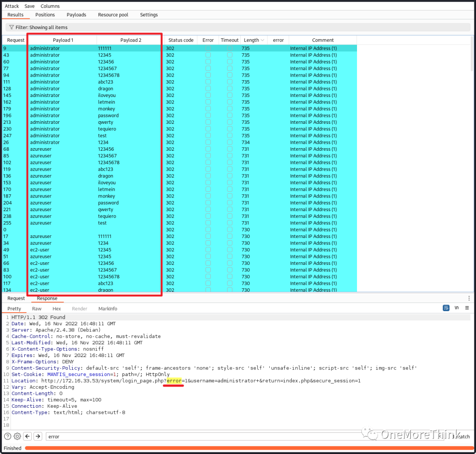
Task: Toggle Error checkbox in request 100 row
Action: tap(208, 277)
